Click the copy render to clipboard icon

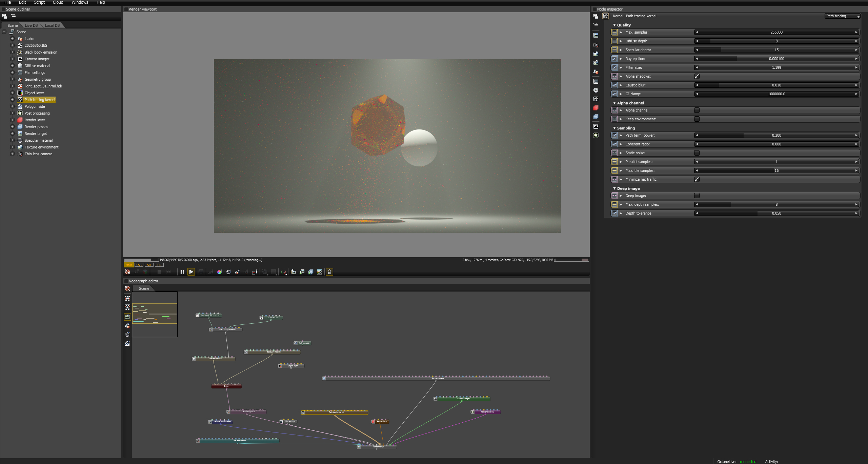293,272
